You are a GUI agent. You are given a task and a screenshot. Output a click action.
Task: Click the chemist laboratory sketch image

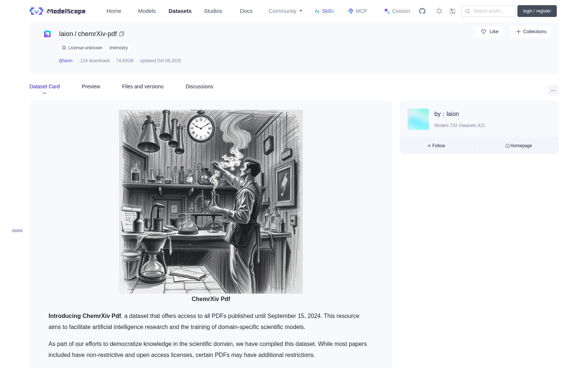[x=211, y=202]
